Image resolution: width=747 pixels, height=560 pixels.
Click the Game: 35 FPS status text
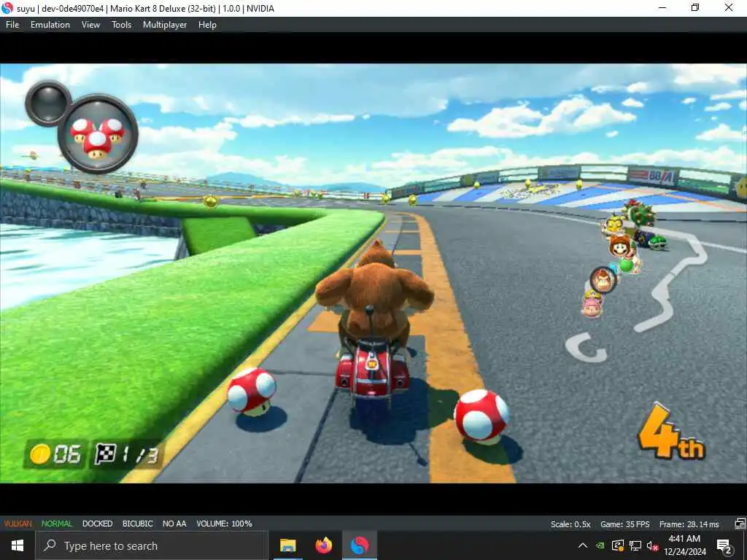pyautogui.click(x=624, y=524)
